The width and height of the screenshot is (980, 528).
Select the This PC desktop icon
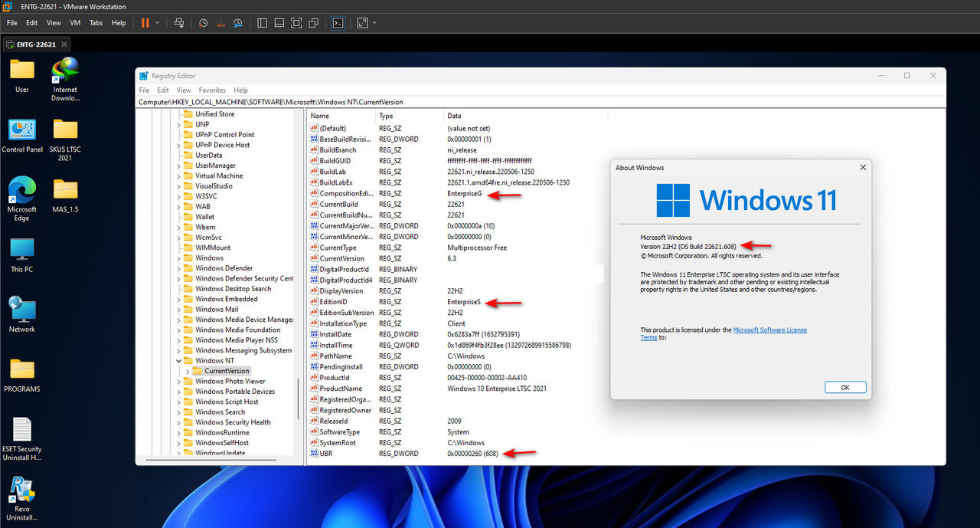point(22,255)
